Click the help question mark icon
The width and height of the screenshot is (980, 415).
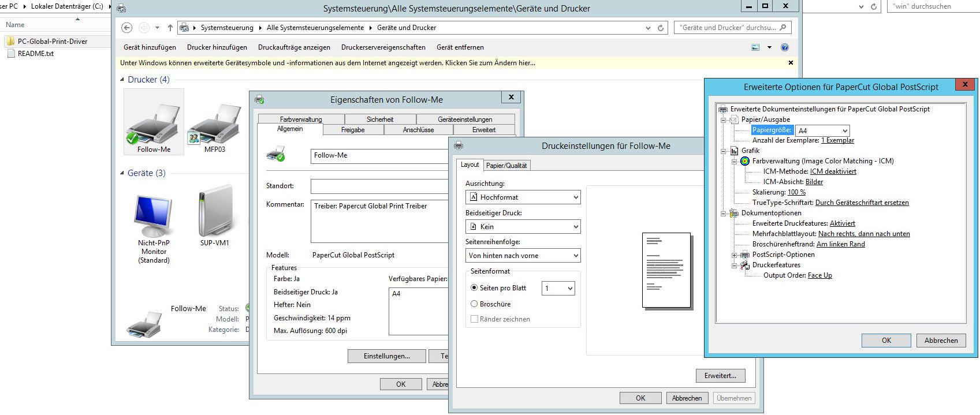point(784,47)
